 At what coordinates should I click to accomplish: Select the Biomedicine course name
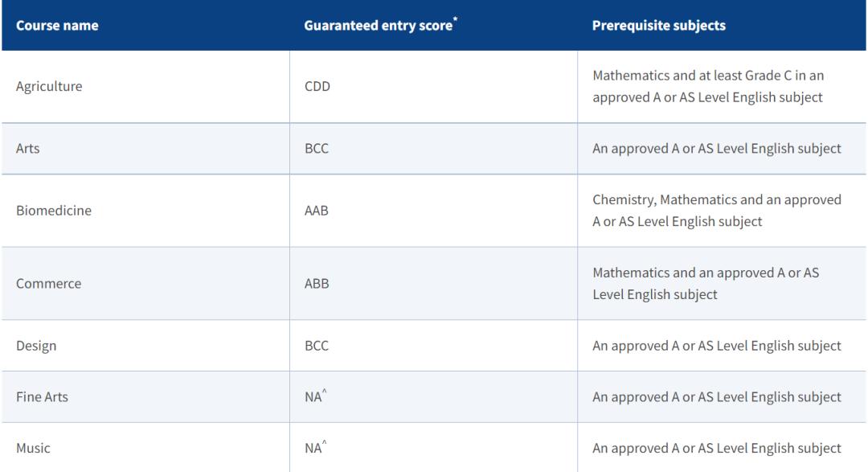point(54,211)
